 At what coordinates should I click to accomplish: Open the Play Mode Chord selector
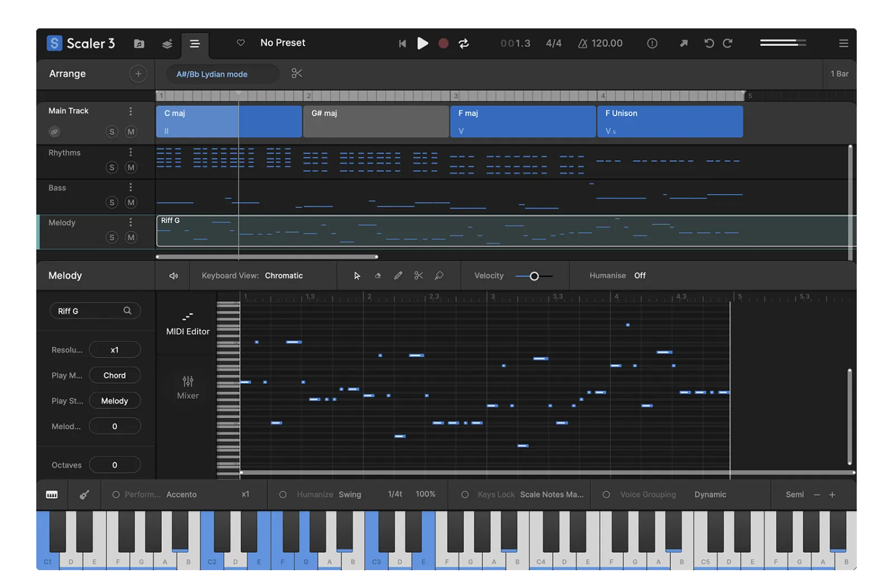point(114,375)
